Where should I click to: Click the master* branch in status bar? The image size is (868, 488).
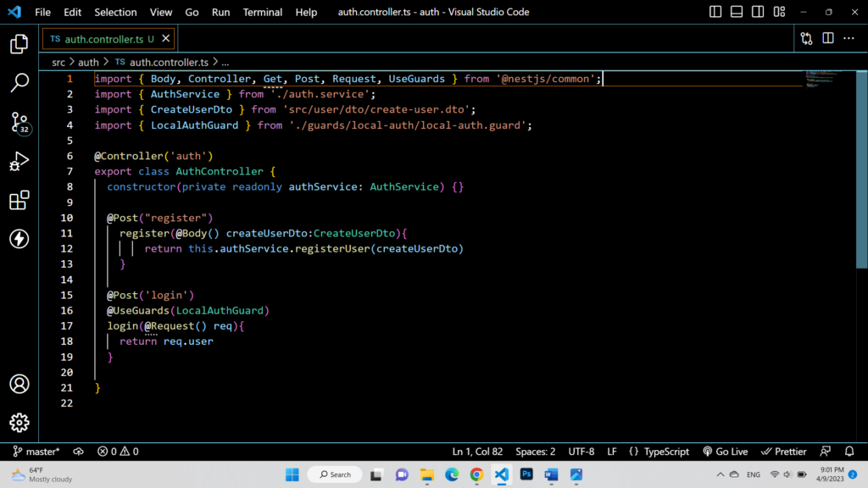pos(36,452)
